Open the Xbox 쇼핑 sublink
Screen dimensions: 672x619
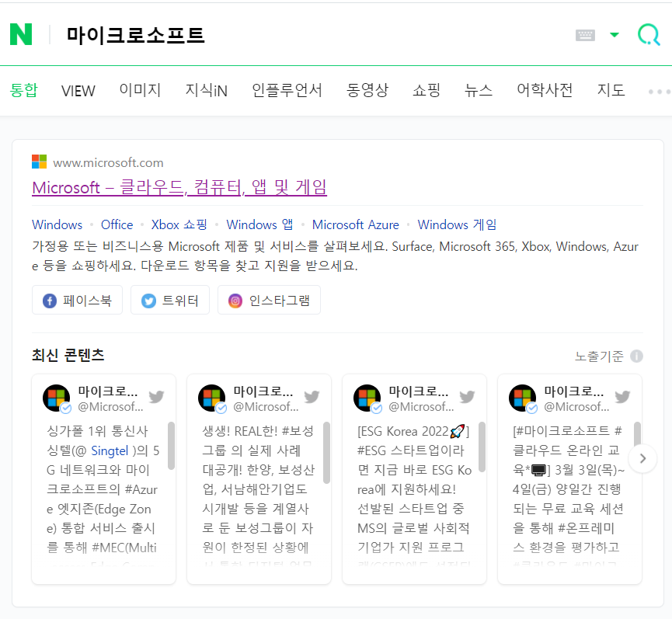[x=179, y=224]
